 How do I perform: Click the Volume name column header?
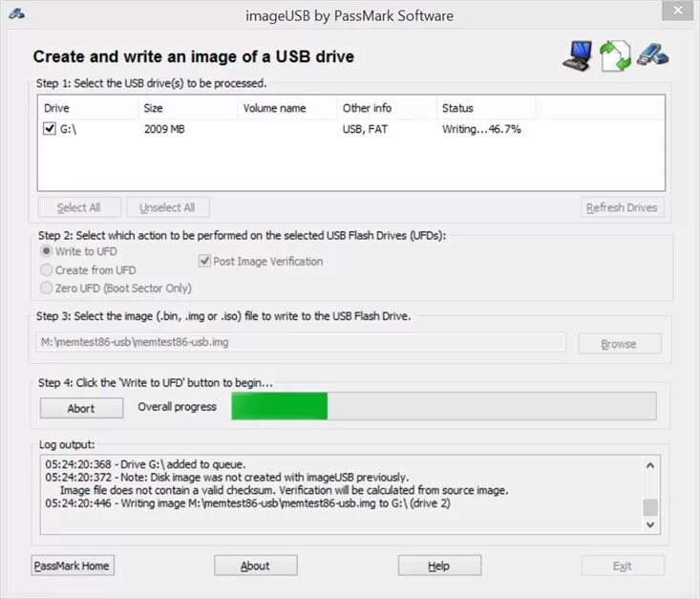click(287, 108)
